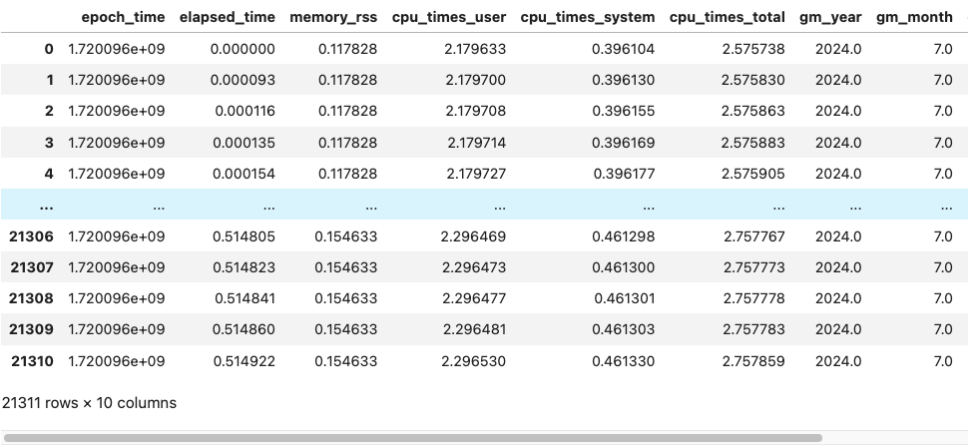This screenshot has width=980, height=447.
Task: Click cpu_times_total value 2.757859
Action: click(754, 361)
